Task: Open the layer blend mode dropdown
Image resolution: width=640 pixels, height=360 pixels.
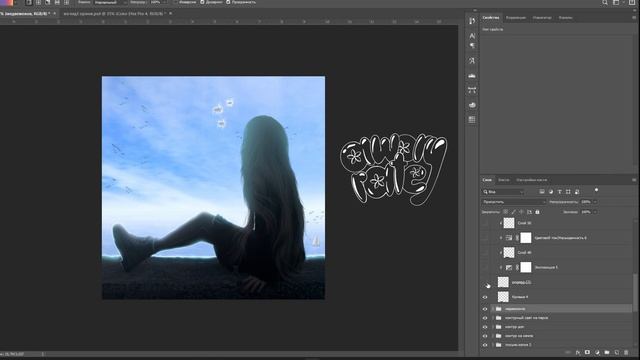Action: click(x=513, y=202)
